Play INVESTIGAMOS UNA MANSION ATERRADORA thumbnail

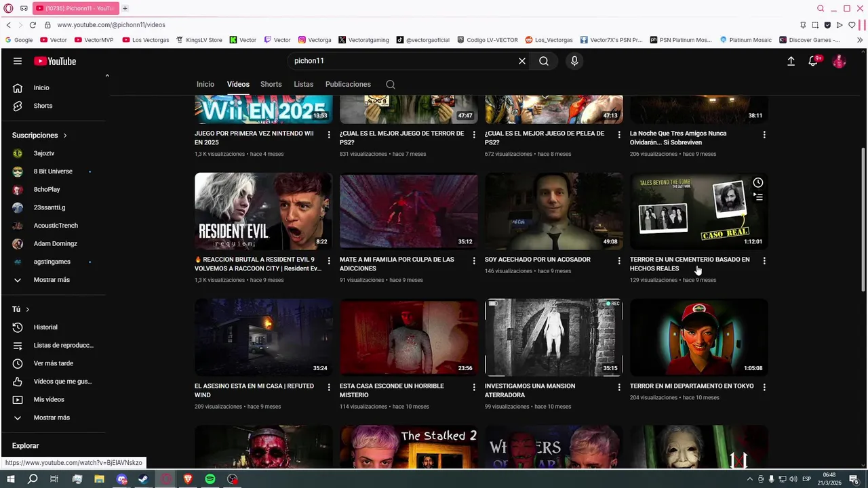pos(554,338)
